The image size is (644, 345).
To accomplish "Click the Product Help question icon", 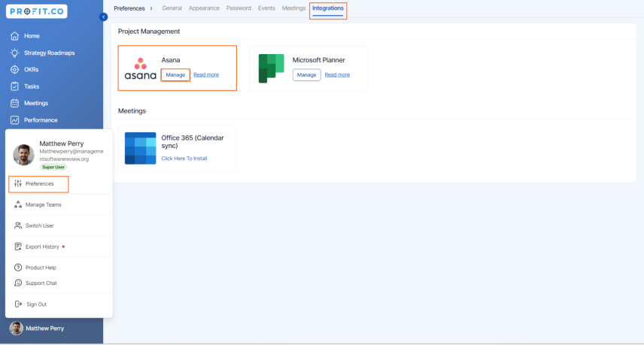I will point(18,268).
